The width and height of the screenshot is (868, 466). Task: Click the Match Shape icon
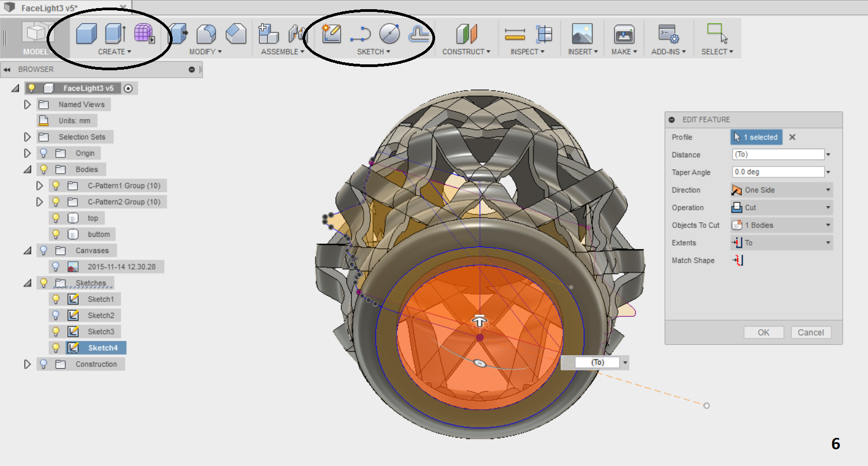click(738, 260)
